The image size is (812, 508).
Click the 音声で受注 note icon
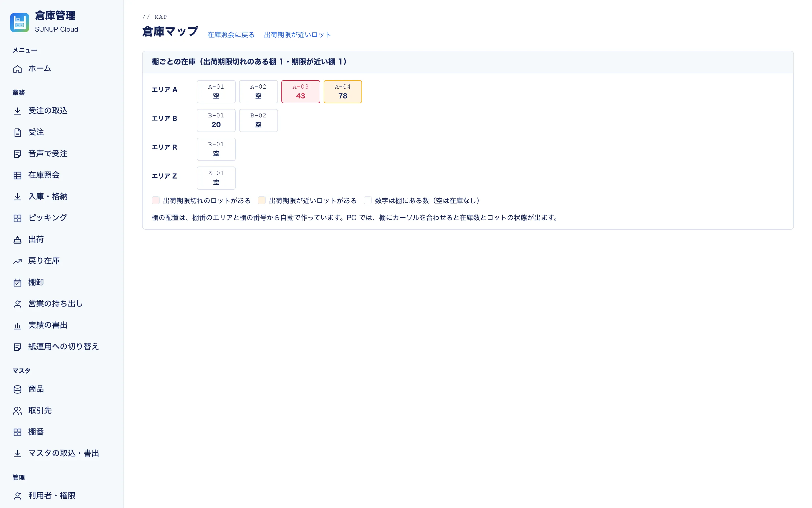17,154
